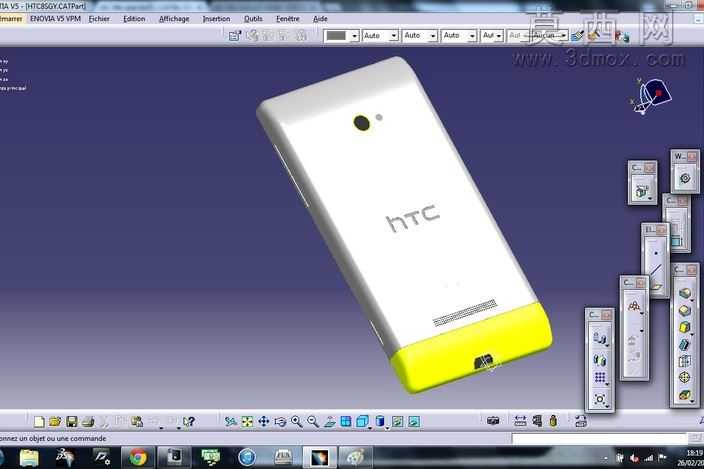Activate Fly mode in the view toolbar

click(x=231, y=421)
